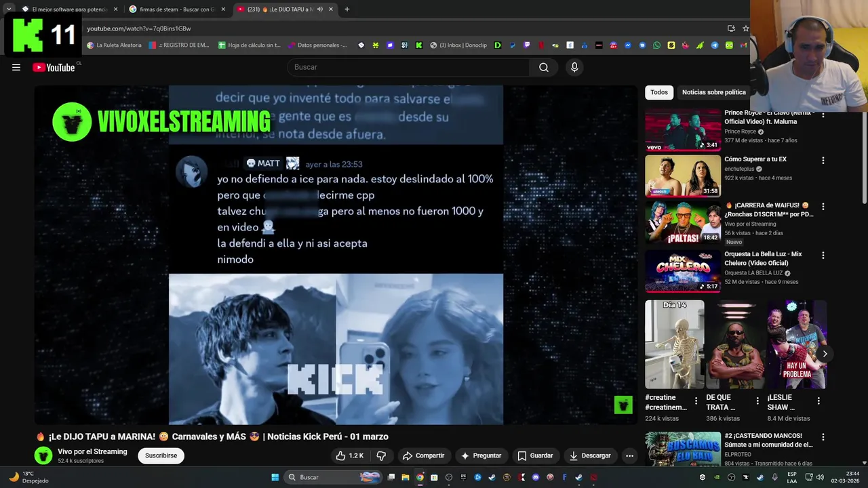This screenshot has height=488, width=868.
Task: Bookmark this page with star icon
Action: pyautogui.click(x=745, y=28)
